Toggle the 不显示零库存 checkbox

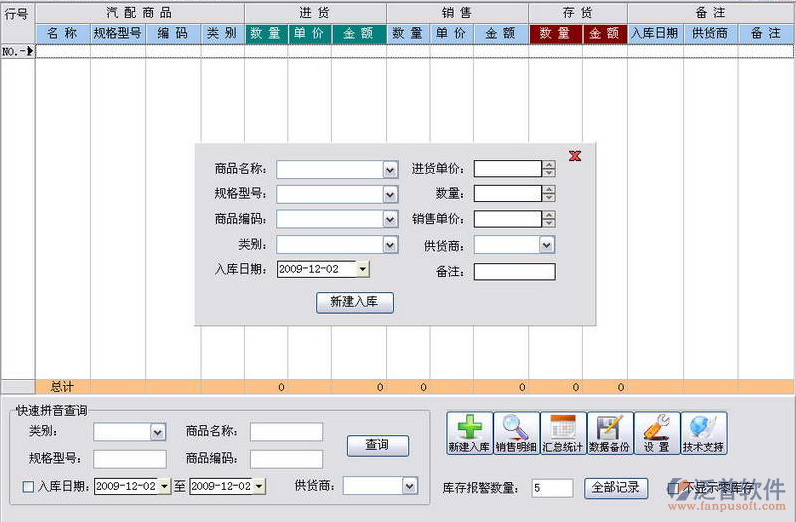(673, 488)
